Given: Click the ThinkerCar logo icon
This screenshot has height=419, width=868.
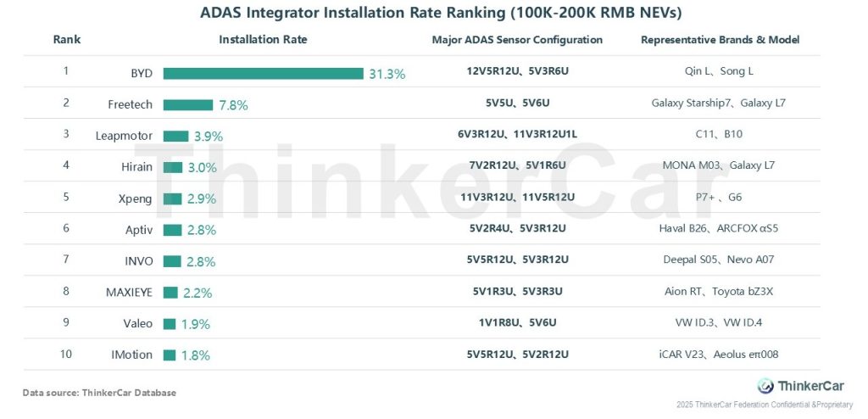Looking at the screenshot, I should 765,386.
